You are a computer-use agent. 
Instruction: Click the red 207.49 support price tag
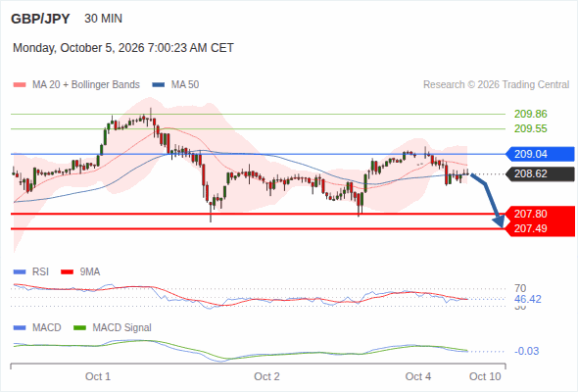click(x=540, y=228)
